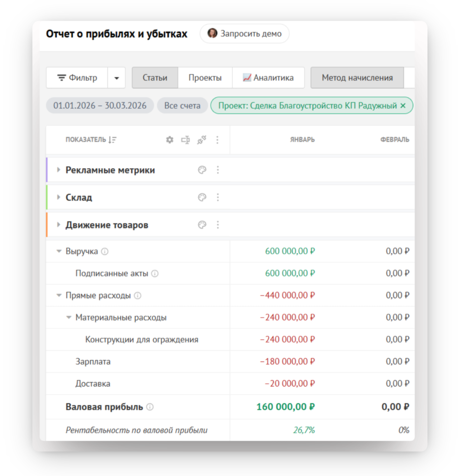Image resolution: width=463 pixels, height=476 pixels.
Task: Click the plug integration icon in header
Action: [202, 140]
